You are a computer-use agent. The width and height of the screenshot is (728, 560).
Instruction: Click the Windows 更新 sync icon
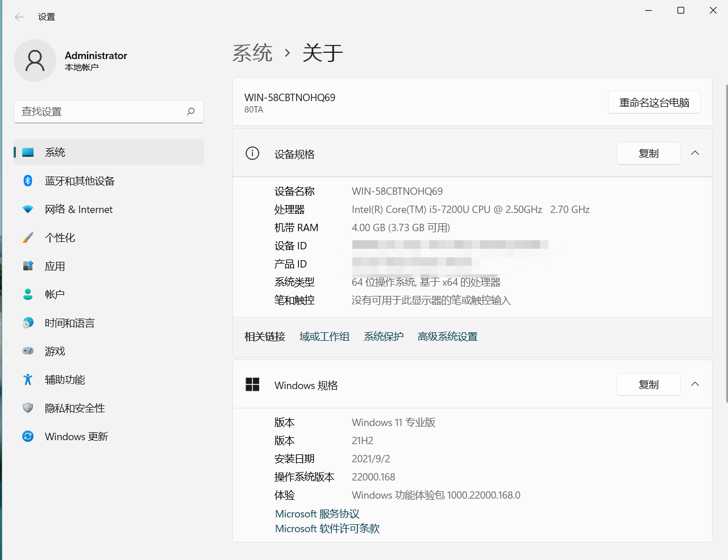[x=28, y=436]
